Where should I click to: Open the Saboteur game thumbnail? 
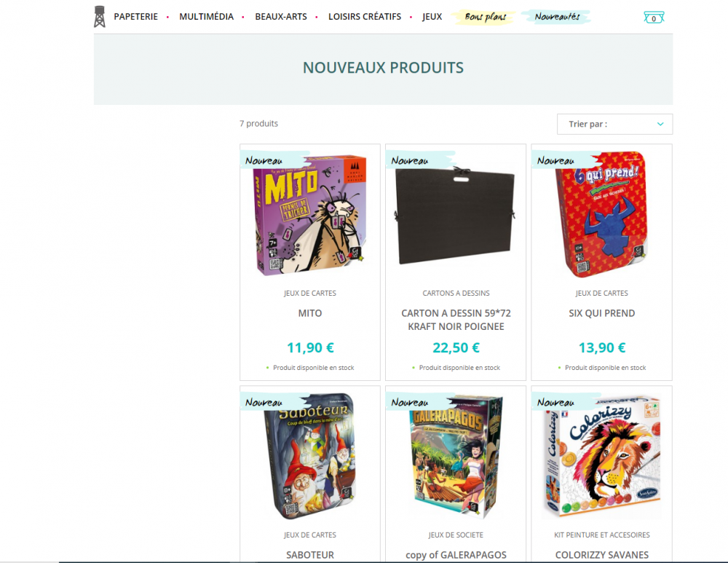coord(309,456)
